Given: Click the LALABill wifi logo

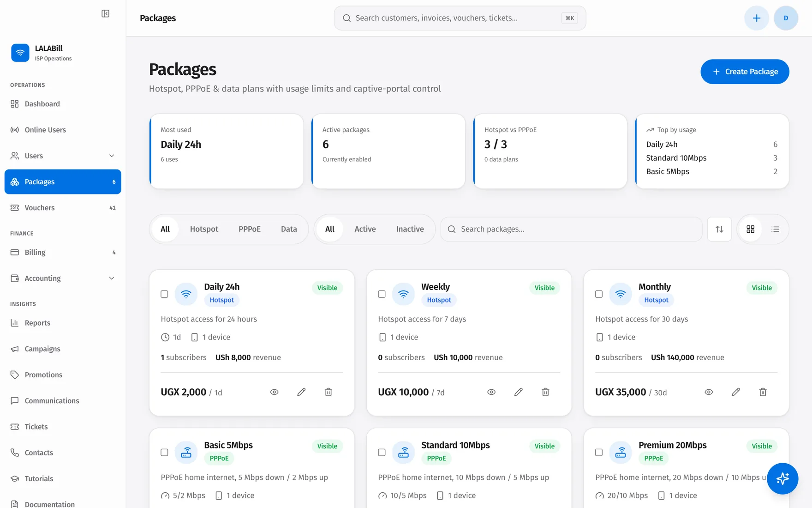Looking at the screenshot, I should point(20,53).
